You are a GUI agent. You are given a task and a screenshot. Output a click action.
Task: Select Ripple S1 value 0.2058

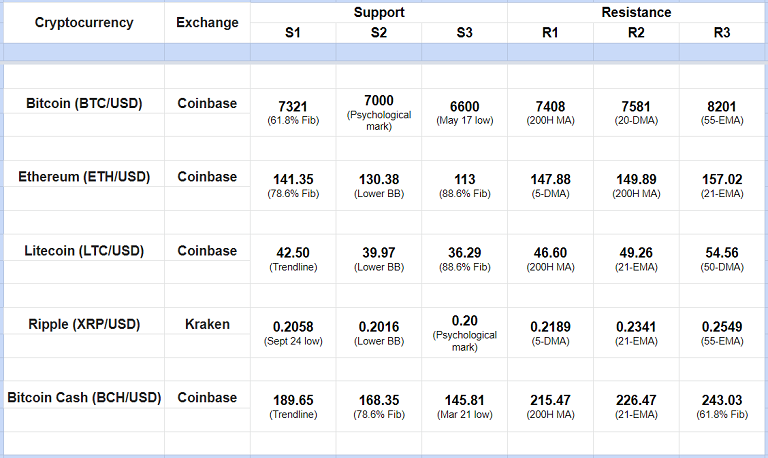tap(293, 327)
